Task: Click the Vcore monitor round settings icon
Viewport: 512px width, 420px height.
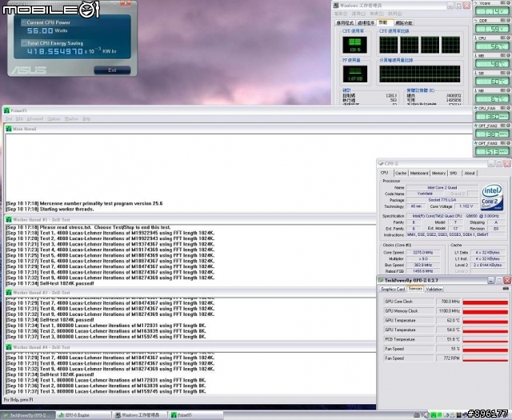Action: [509, 3]
